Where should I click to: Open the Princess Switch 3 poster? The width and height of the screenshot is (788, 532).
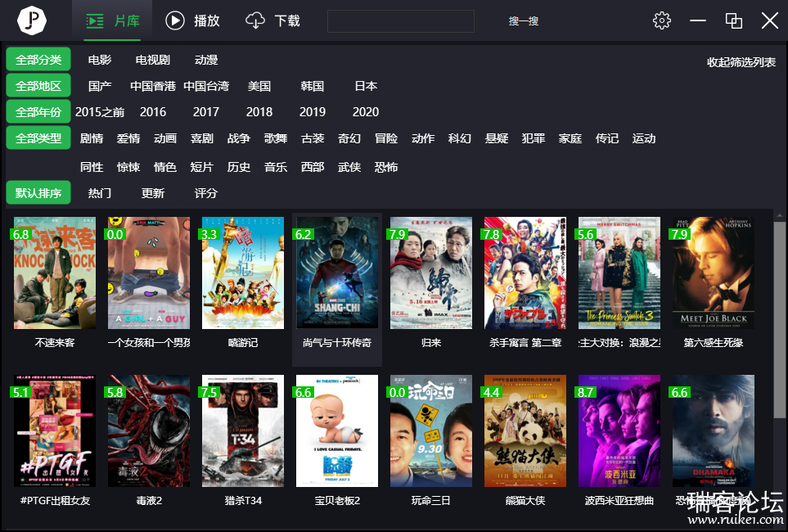619,273
